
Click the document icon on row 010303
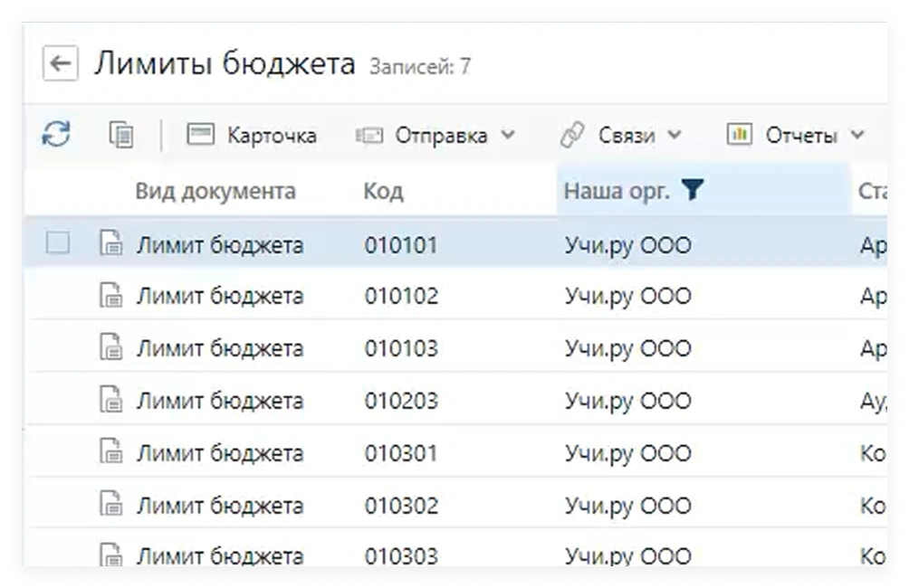[110, 555]
